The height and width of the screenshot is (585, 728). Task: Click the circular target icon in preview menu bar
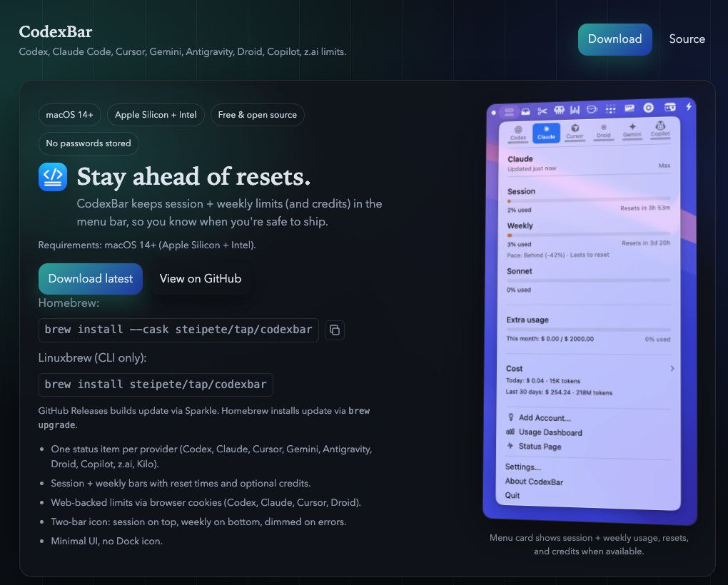coord(649,108)
